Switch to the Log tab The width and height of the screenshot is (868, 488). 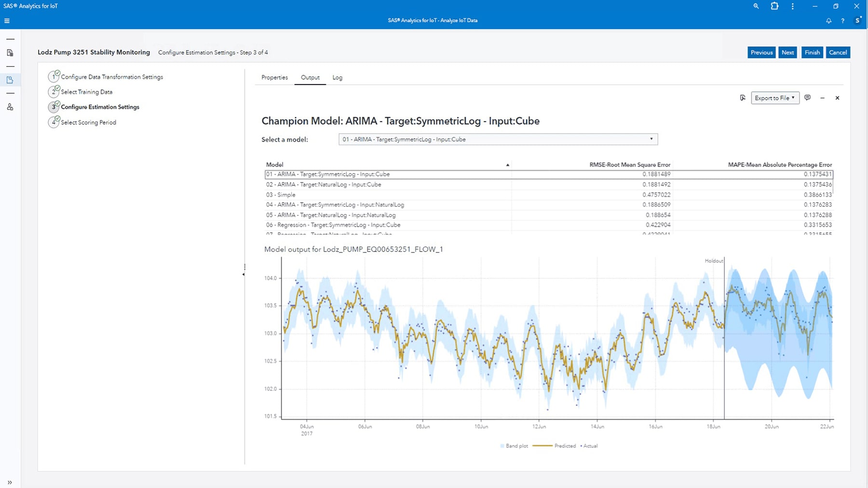coord(337,77)
